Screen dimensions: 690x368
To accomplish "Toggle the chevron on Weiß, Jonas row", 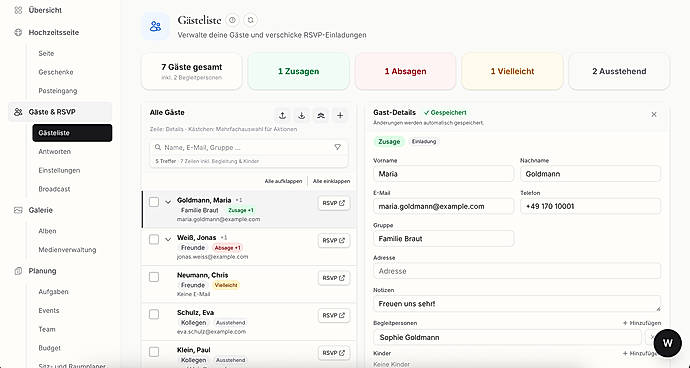I will [x=168, y=239].
